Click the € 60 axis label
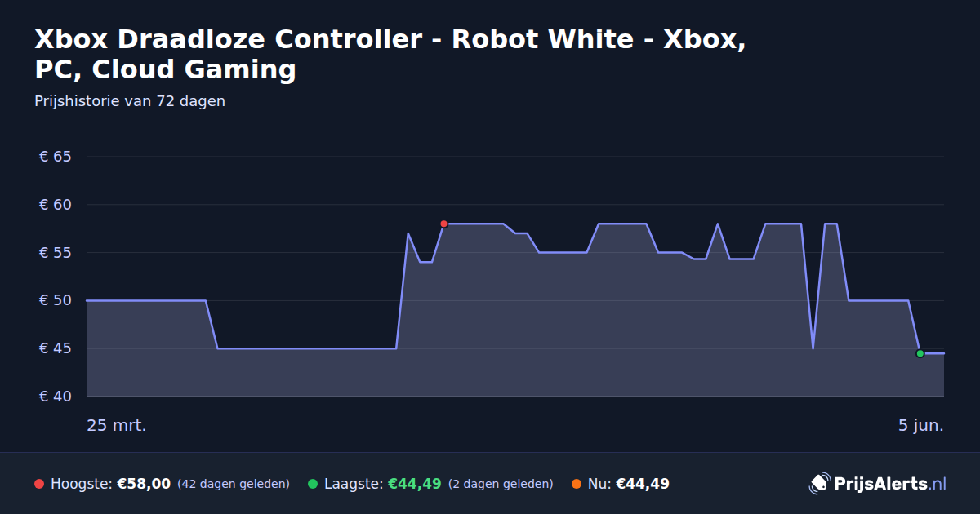The width and height of the screenshot is (980, 514). [56, 205]
